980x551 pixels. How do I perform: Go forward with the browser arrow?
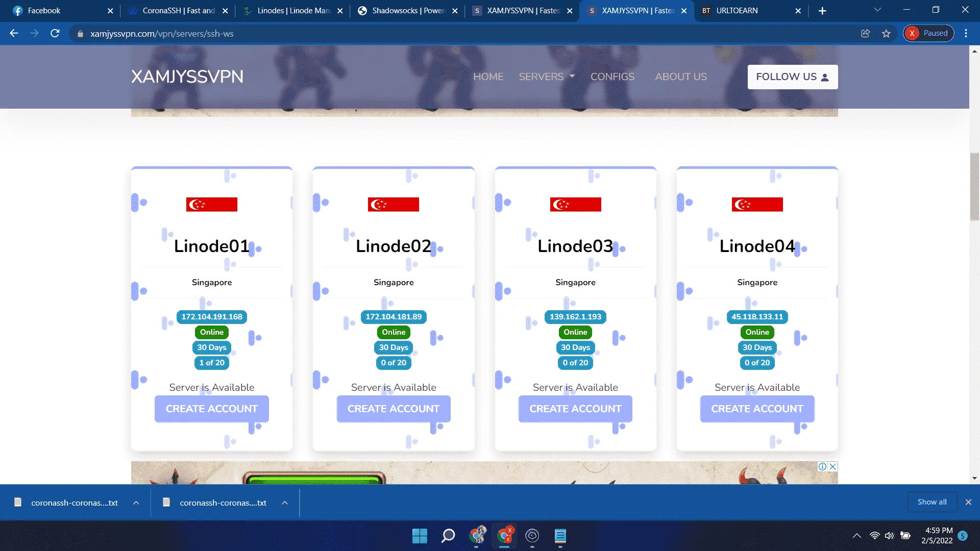click(34, 34)
